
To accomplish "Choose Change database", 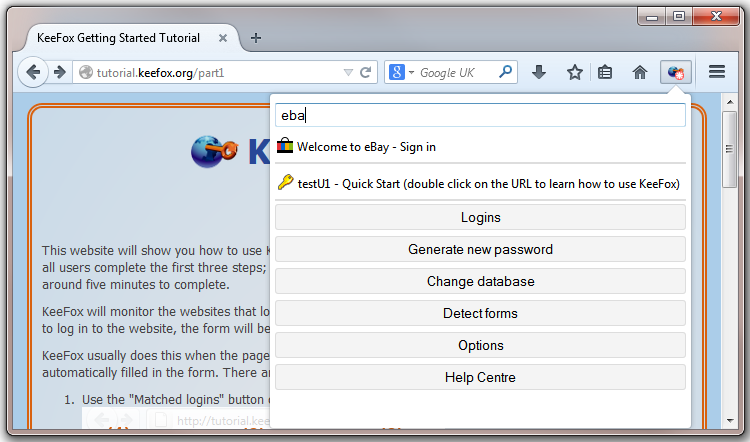I will (480, 282).
